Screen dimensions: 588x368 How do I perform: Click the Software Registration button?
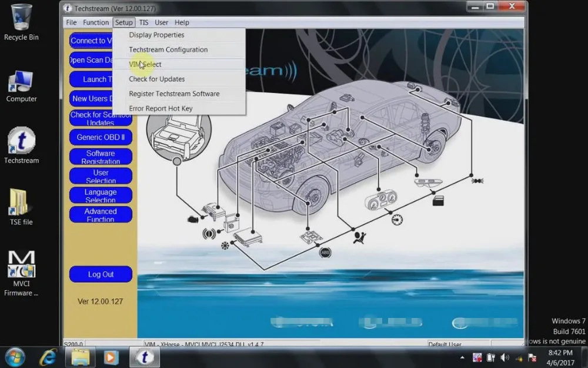click(x=101, y=157)
